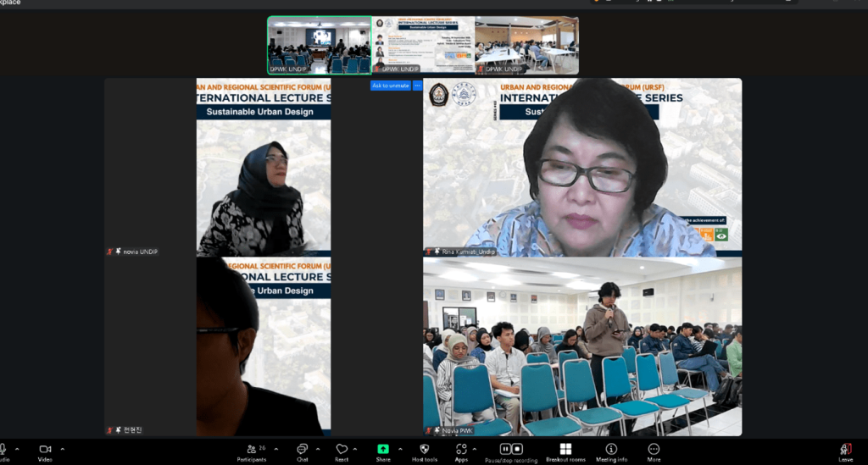
Task: Toggle the microphone Audio button
Action: 3,450
